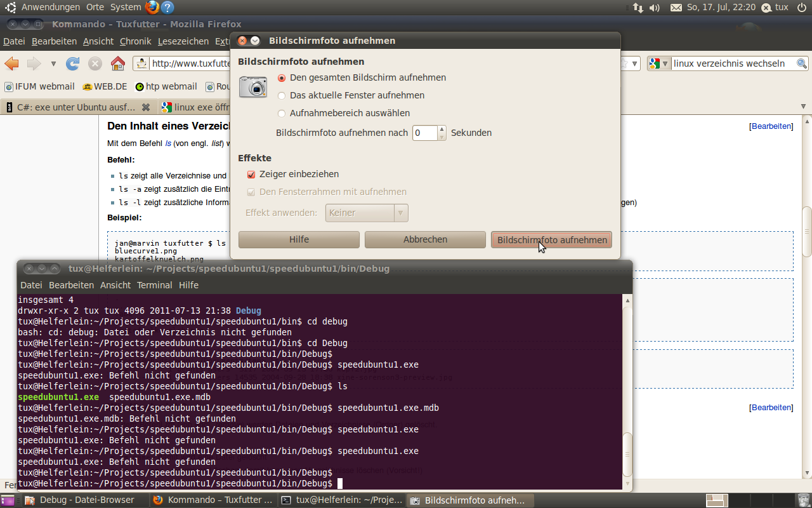Click the Sekunden delay number field

pyautogui.click(x=425, y=133)
